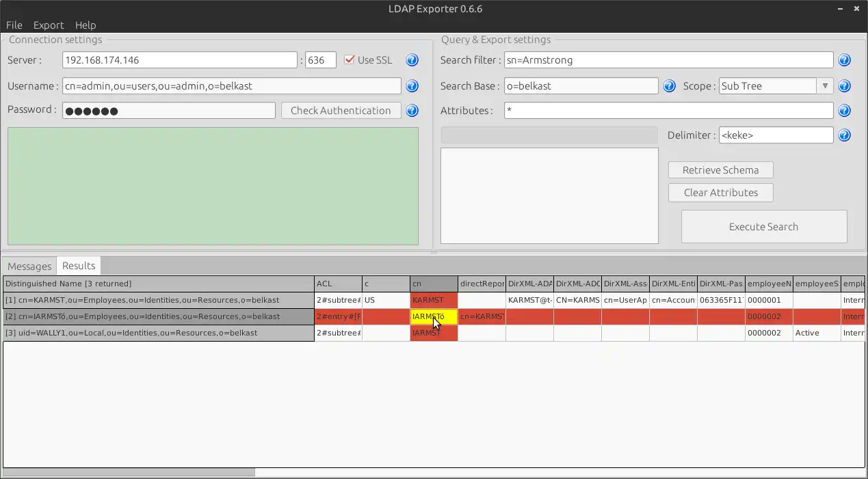
Task: Click the Clear Attributes button
Action: point(721,193)
